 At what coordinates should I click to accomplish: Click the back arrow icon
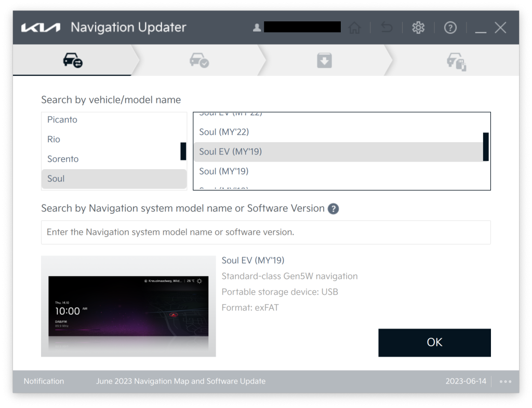pos(387,27)
